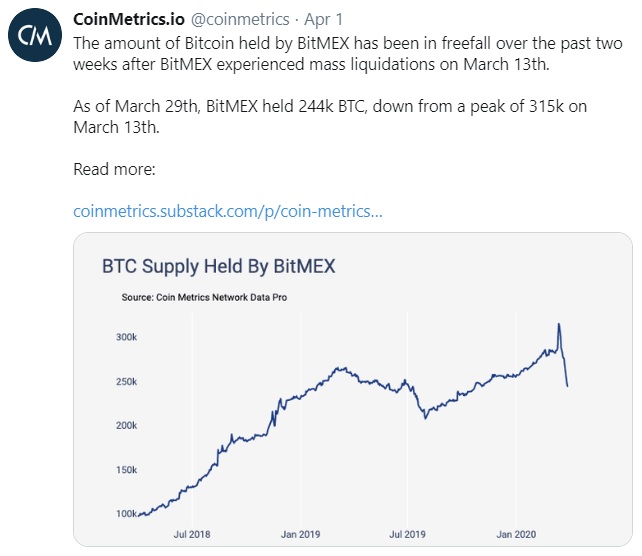Click the @coinmetrics handle
This screenshot has height=556, width=642.
(x=239, y=20)
